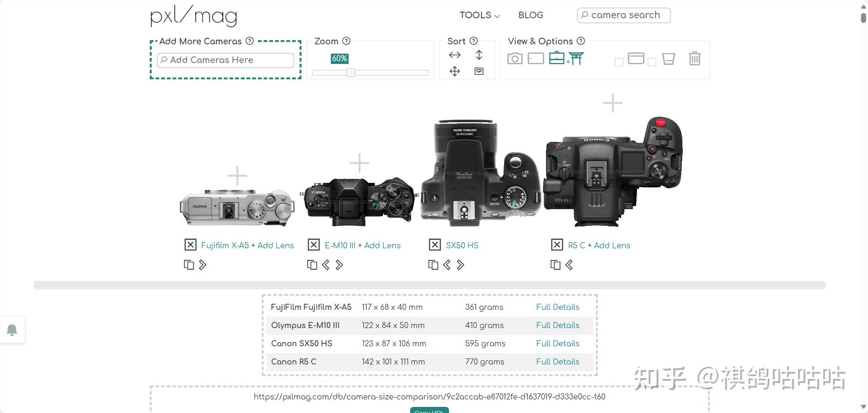This screenshot has width=868, height=413.
Task: Click the notification bell icon
Action: click(x=12, y=330)
